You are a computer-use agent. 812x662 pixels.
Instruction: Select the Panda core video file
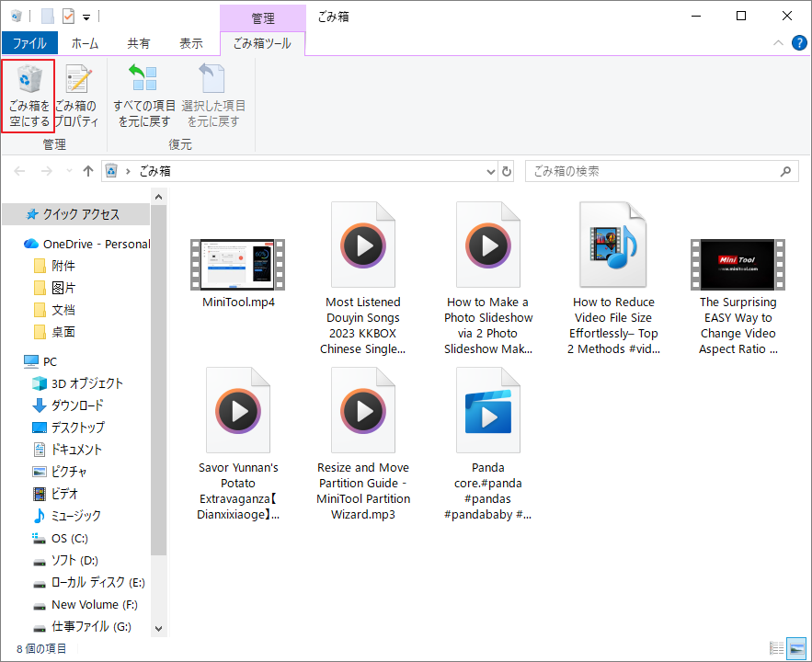[x=487, y=412]
